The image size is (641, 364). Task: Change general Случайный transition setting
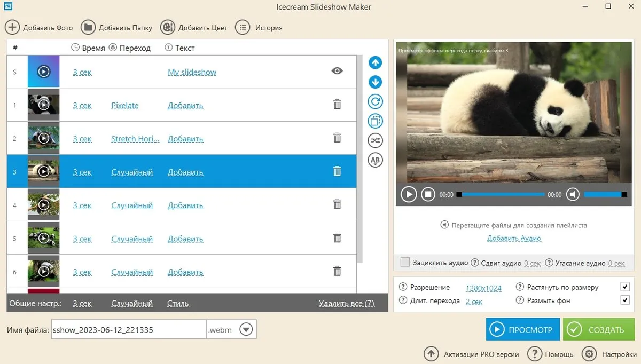(x=132, y=304)
